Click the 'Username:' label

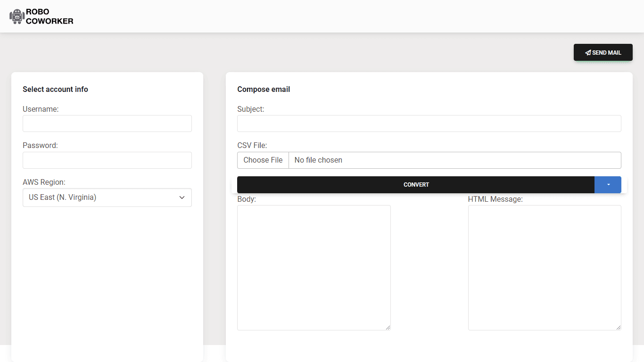(x=41, y=109)
